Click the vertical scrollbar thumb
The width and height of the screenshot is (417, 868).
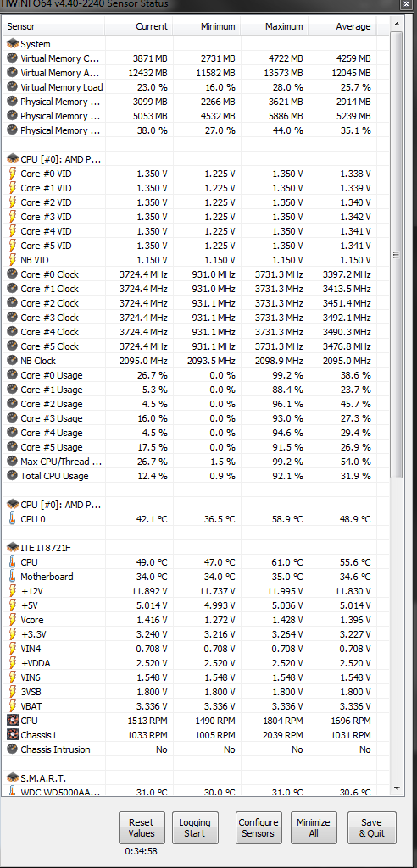coord(397,255)
